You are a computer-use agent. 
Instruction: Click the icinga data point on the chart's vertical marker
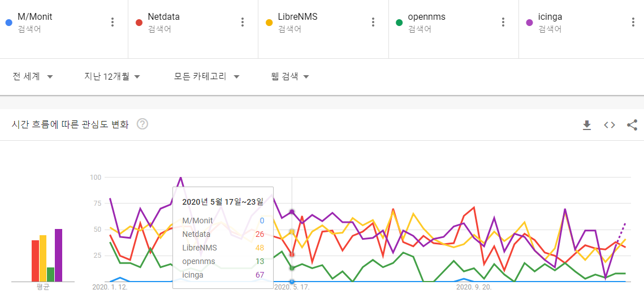tap(292, 211)
